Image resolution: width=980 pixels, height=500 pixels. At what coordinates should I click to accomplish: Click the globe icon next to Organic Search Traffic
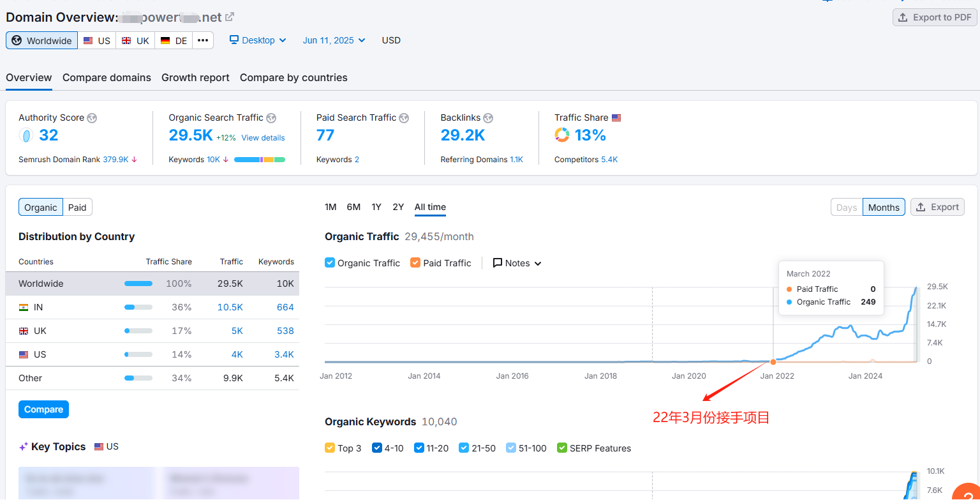(x=271, y=118)
